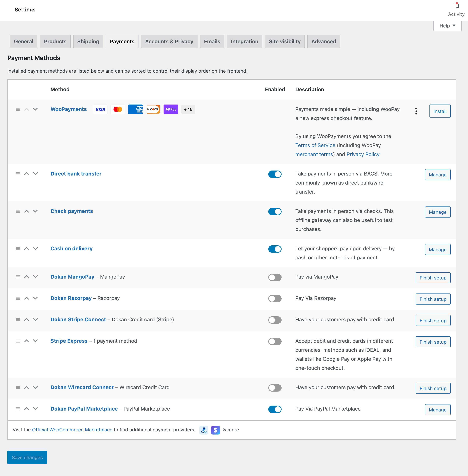The height and width of the screenshot is (476, 468).
Task: Move Direct bank transfer up
Action: [27, 174]
